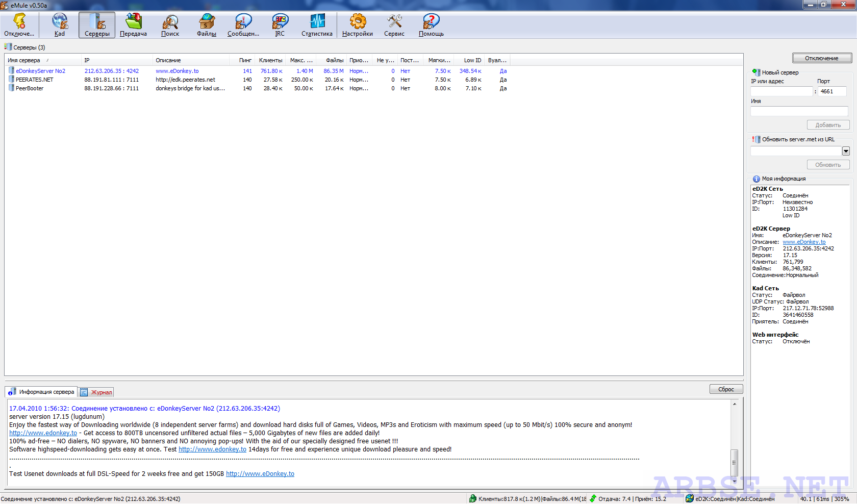Click the Серверы (3) heading label
857x504 pixels.
(29, 47)
